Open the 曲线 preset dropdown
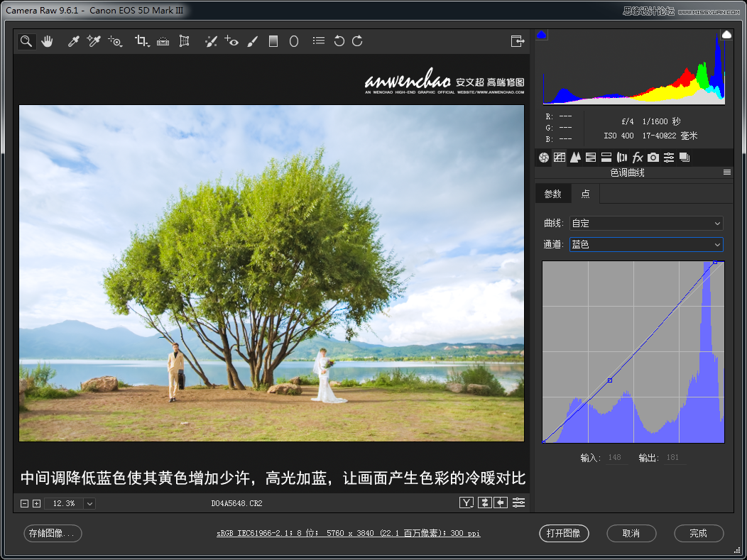Screen dimensions: 747x560 coord(646,224)
